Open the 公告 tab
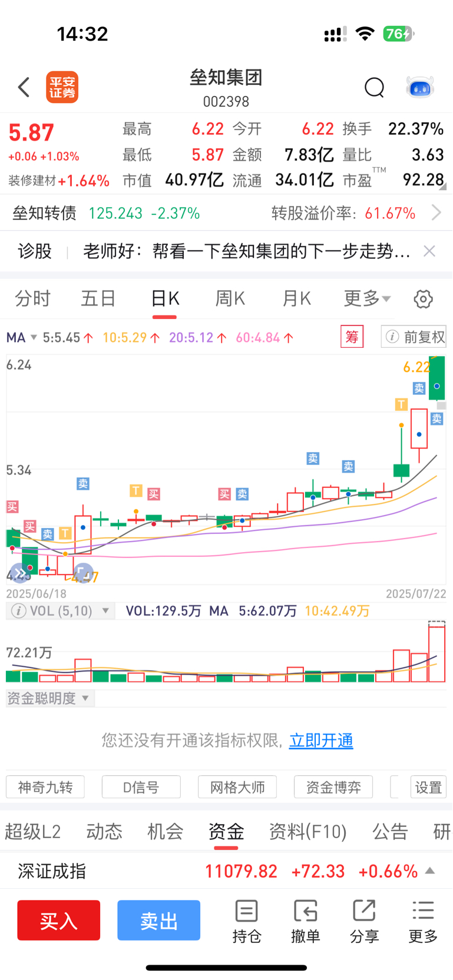This screenshot has width=453, height=980. 390,831
